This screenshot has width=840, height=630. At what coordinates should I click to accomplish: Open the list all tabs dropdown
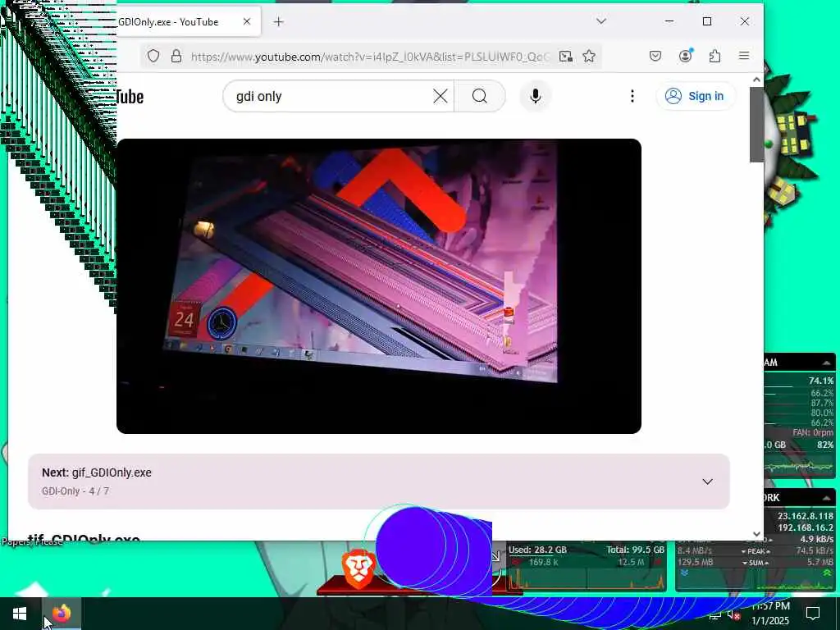click(601, 21)
